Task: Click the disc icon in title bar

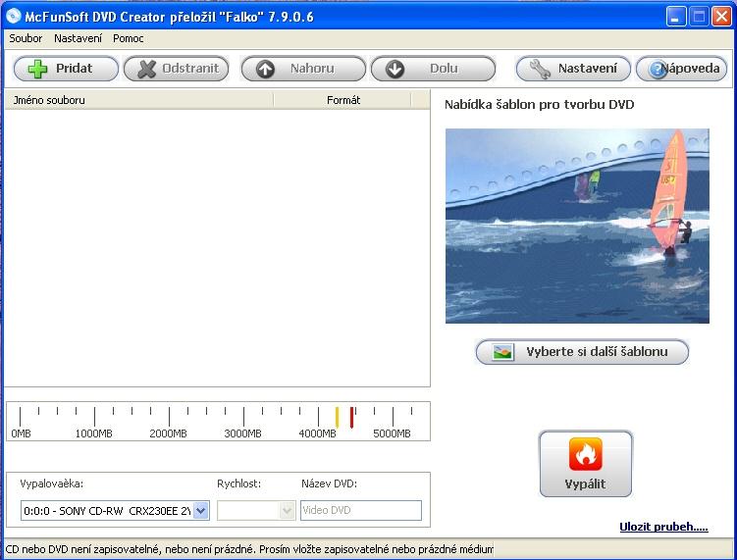Action: [x=13, y=16]
